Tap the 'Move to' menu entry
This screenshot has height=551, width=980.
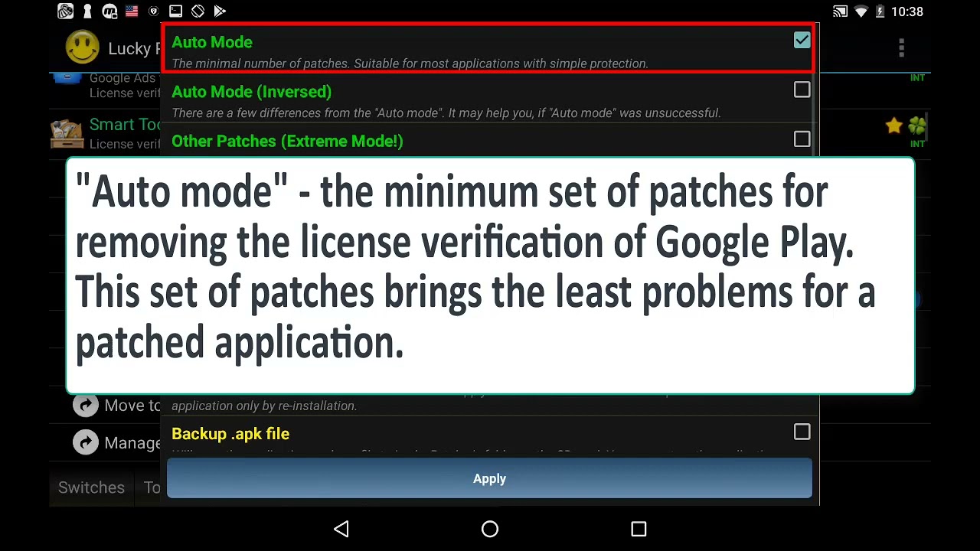(x=132, y=406)
